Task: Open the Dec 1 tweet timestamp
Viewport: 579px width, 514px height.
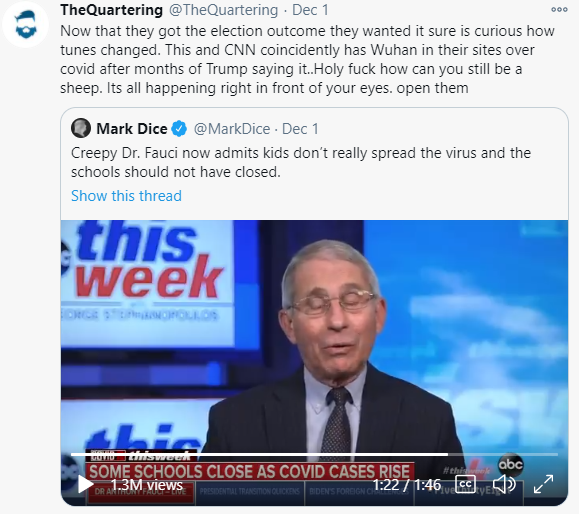Action: tap(310, 10)
